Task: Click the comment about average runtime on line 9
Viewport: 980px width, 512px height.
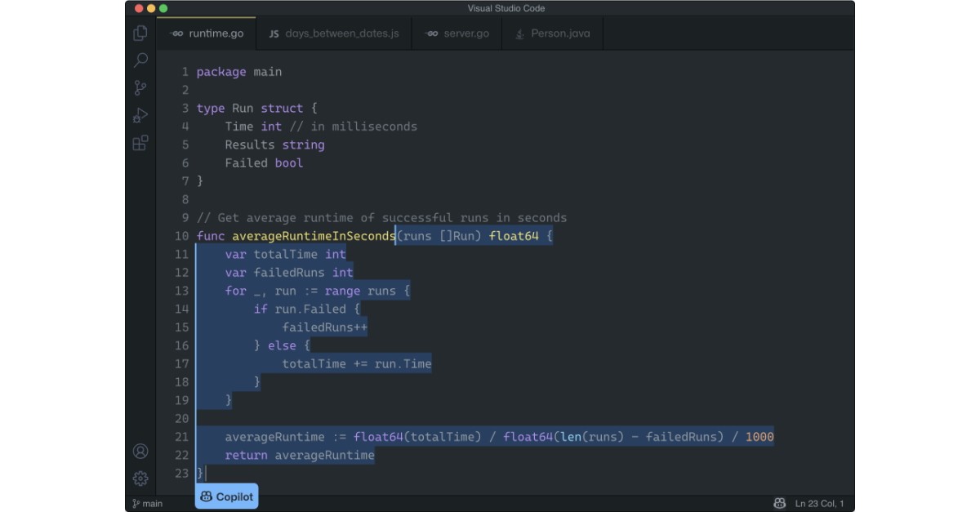Action: click(x=381, y=218)
